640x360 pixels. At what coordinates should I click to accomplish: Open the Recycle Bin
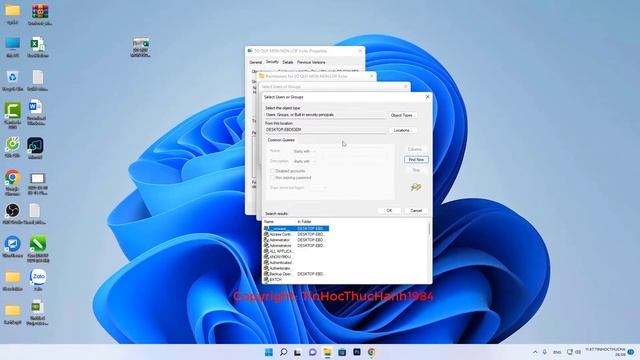point(13,80)
